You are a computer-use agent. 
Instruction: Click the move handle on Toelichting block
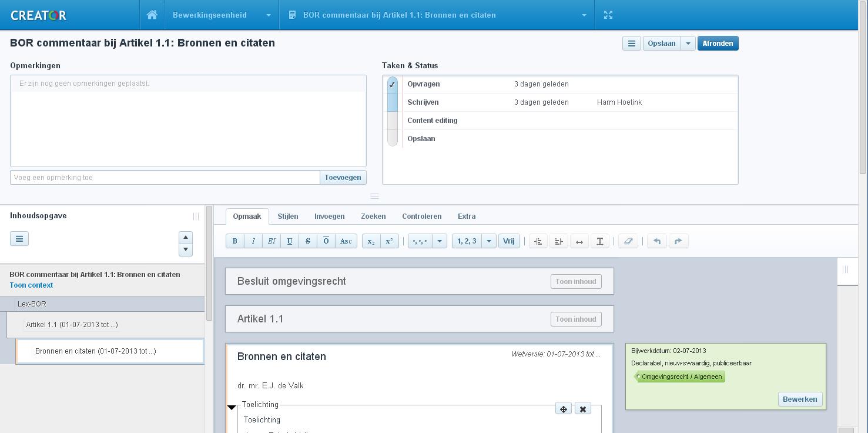pos(563,409)
